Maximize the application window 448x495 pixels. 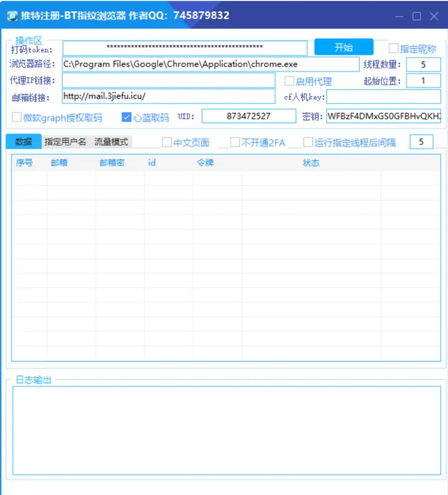pos(417,16)
